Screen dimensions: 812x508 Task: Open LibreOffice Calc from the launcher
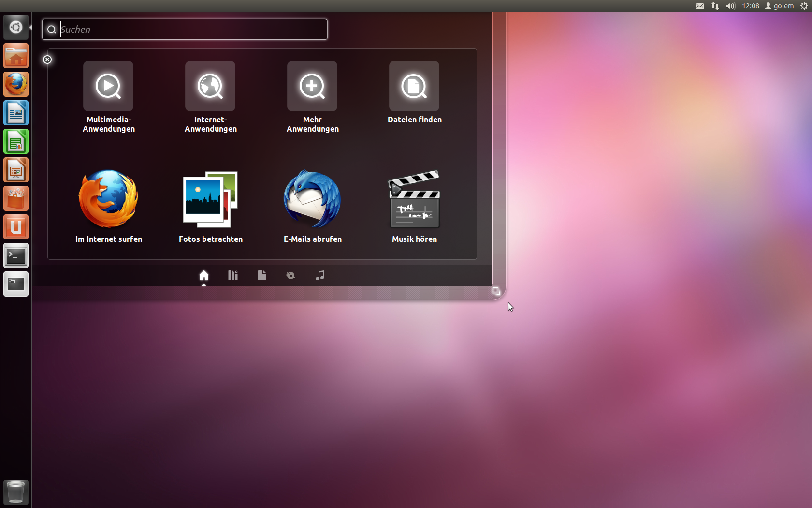coord(16,141)
